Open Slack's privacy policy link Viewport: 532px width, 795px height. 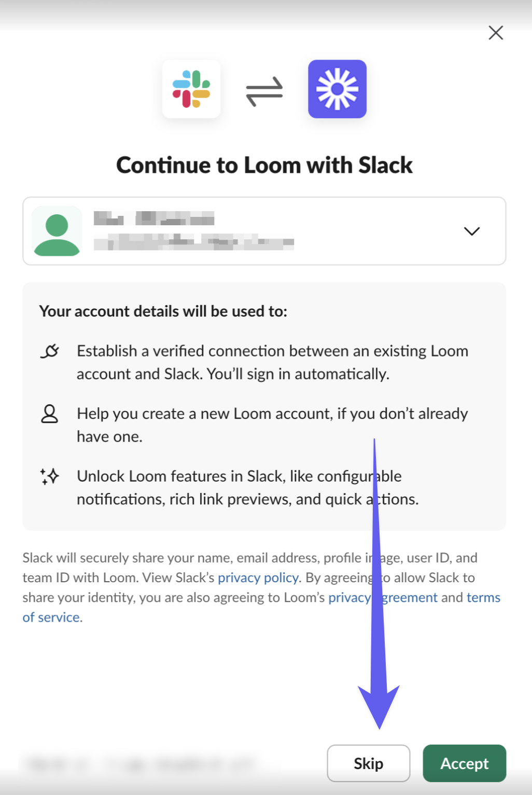258,578
